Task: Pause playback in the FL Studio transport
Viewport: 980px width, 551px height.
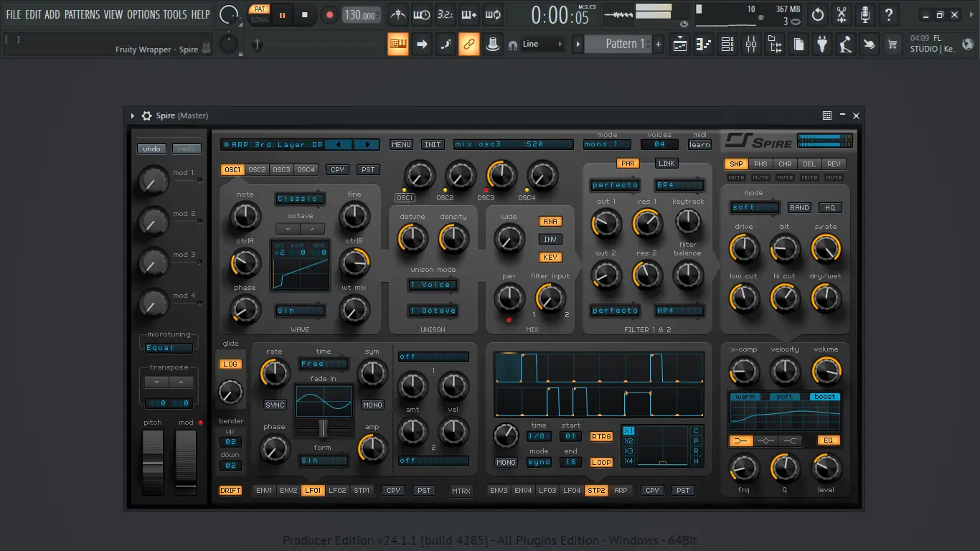Action: click(x=282, y=14)
